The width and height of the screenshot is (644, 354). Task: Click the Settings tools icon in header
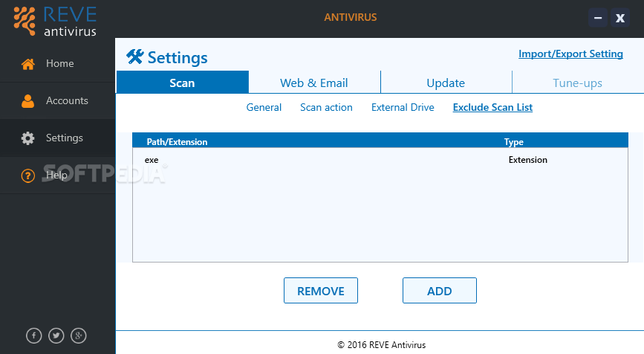[x=134, y=57]
